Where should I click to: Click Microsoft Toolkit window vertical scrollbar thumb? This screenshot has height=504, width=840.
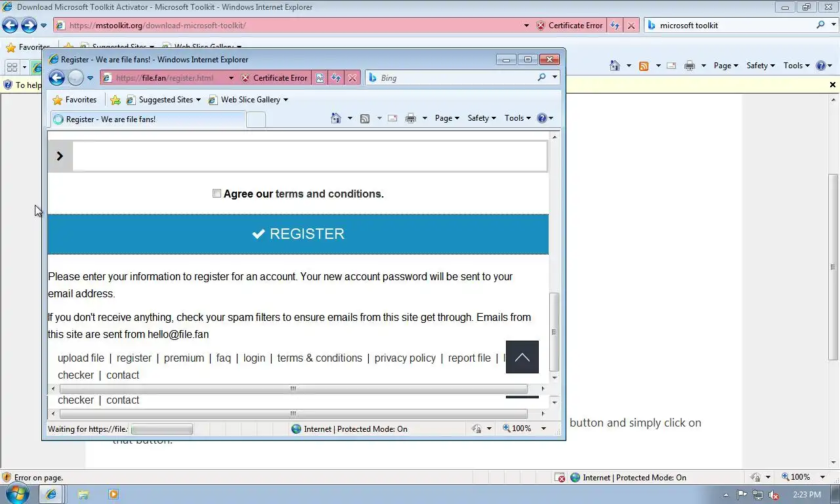(x=833, y=266)
